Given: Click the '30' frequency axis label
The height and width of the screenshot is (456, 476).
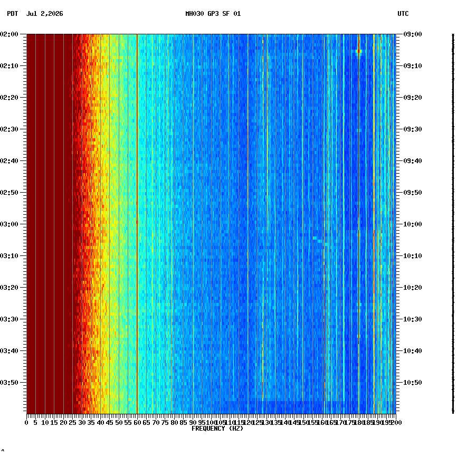Looking at the screenshot, I should tap(82, 423).
